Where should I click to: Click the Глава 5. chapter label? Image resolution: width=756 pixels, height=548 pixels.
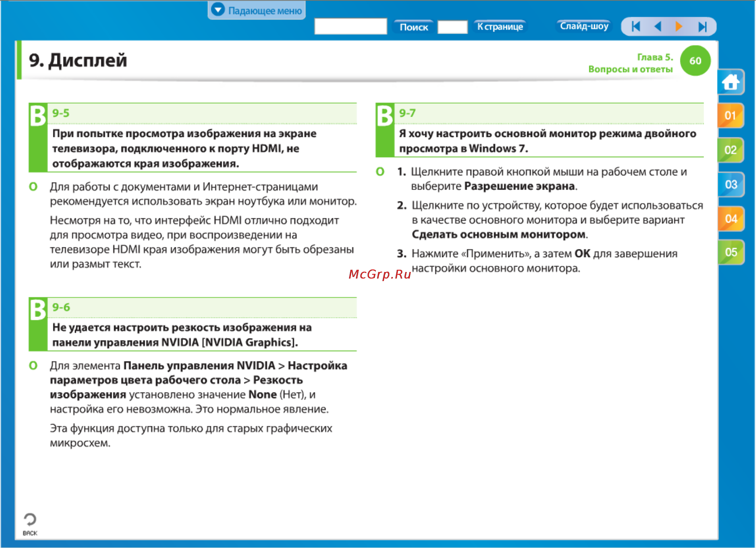[655, 57]
